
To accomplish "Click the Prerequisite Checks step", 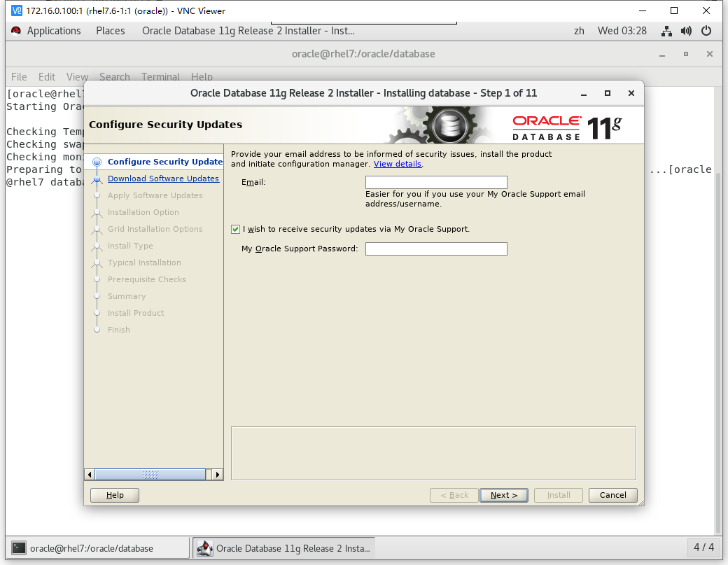I will tap(147, 279).
